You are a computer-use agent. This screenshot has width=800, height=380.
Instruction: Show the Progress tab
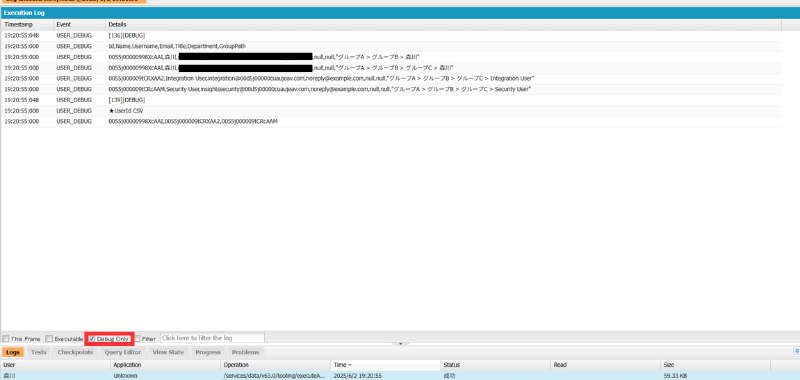click(x=208, y=352)
